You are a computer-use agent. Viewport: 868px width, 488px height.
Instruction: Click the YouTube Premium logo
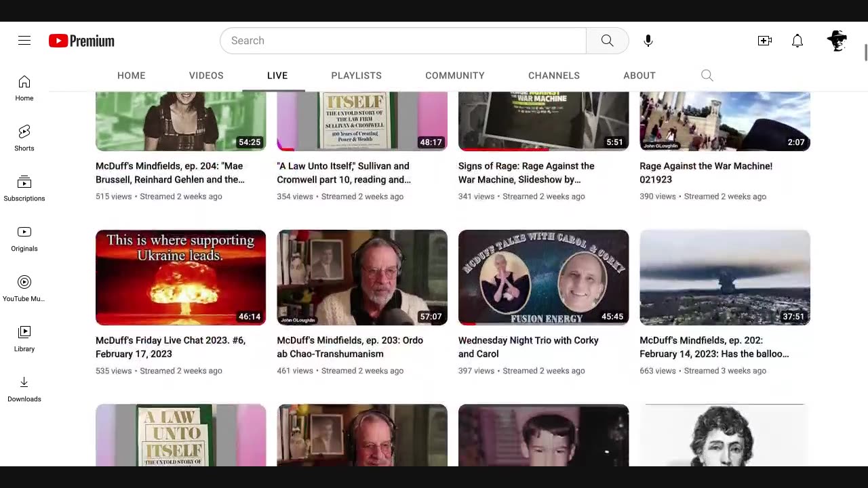tap(81, 41)
